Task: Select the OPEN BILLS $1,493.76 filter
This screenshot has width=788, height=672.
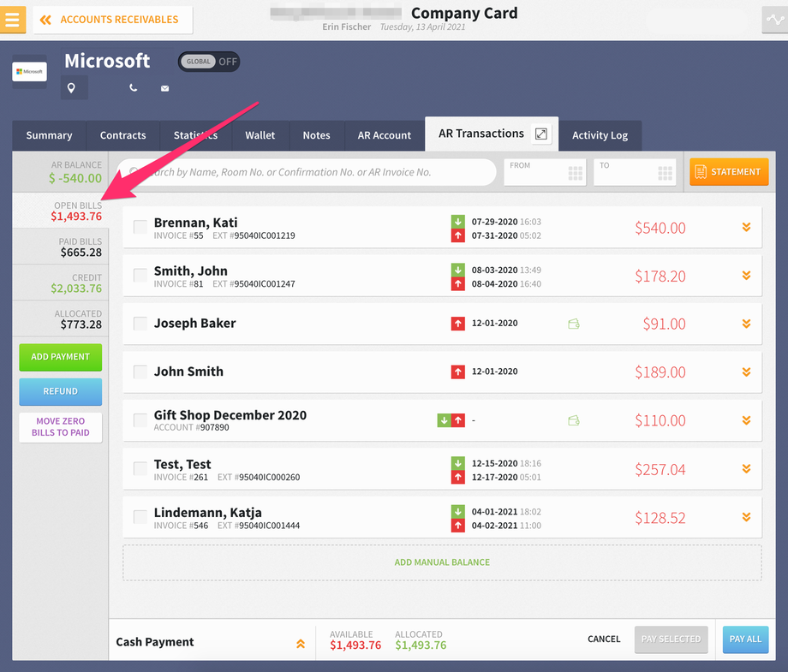Action: (x=60, y=211)
